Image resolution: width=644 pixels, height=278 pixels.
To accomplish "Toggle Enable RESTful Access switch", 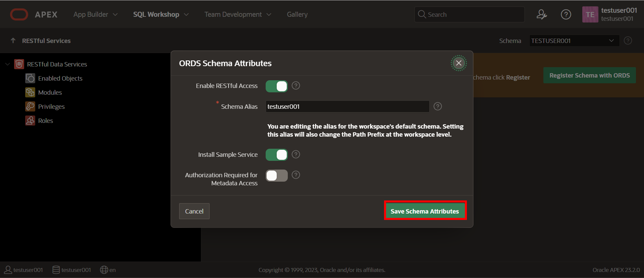I will (x=277, y=86).
